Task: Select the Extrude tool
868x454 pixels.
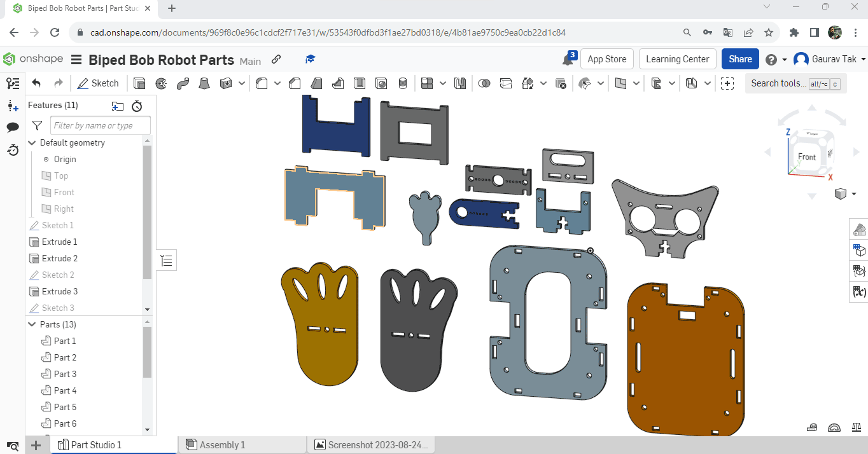Action: (138, 83)
